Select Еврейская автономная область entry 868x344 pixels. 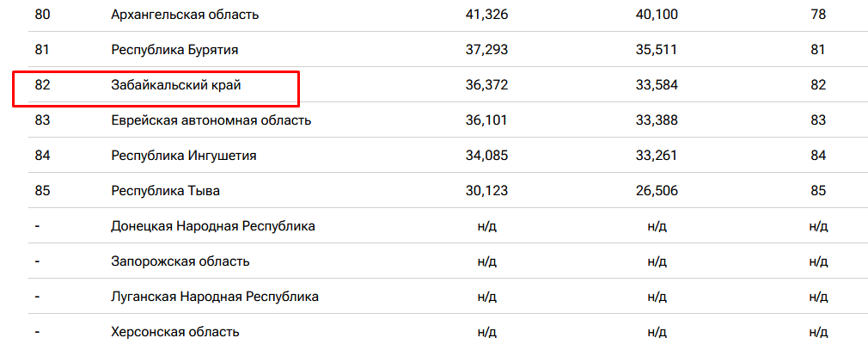[x=211, y=120]
